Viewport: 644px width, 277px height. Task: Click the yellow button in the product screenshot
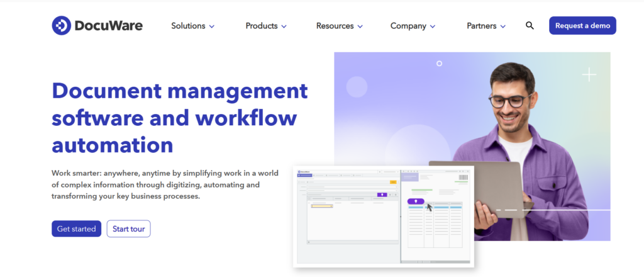pos(393,182)
